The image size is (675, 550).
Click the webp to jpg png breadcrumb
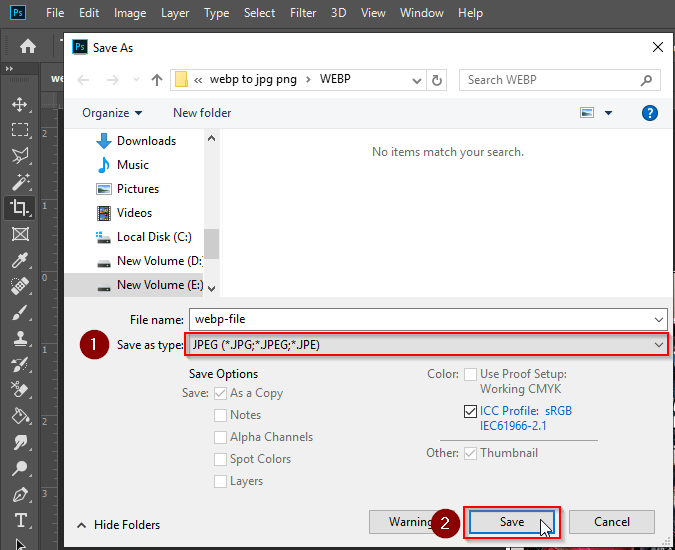(x=253, y=79)
